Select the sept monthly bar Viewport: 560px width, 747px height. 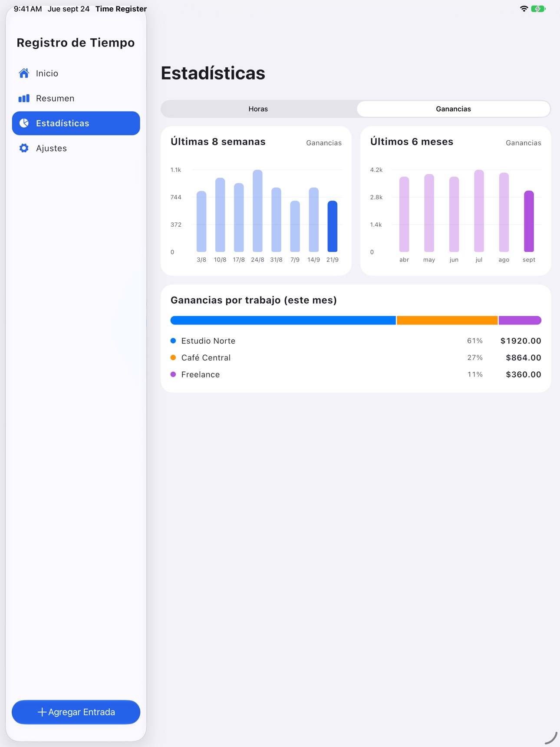(x=529, y=221)
